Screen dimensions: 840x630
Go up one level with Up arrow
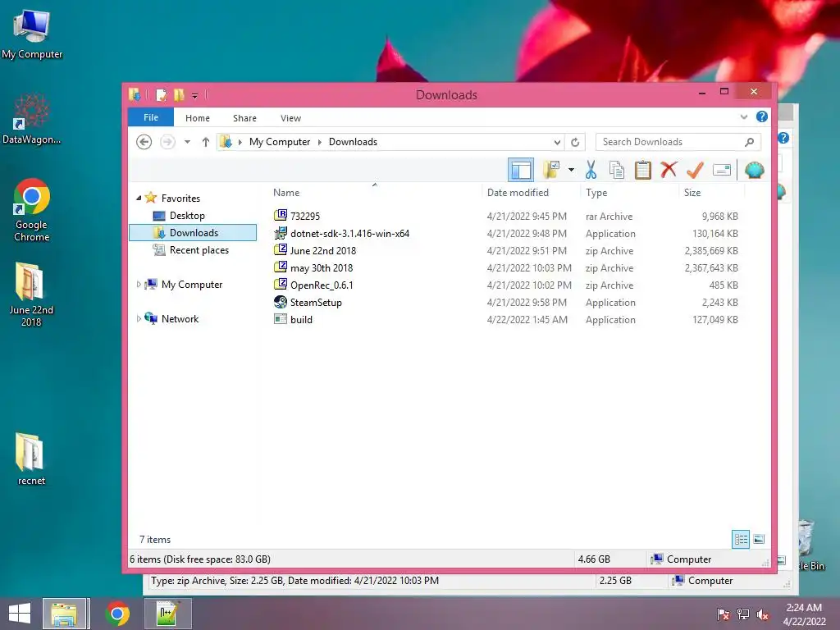click(206, 142)
